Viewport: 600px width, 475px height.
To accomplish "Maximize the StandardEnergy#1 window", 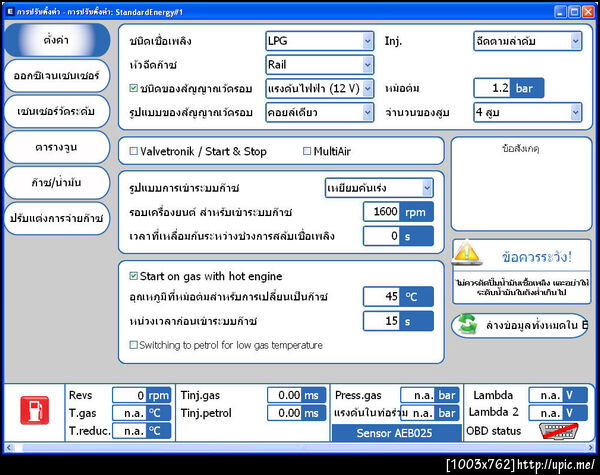I will (574, 12).
